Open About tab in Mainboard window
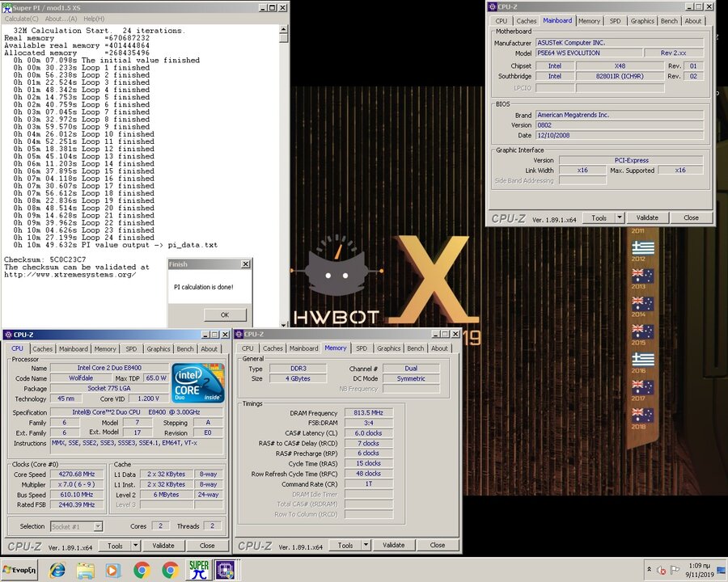This screenshot has height=582, width=728. (x=693, y=21)
